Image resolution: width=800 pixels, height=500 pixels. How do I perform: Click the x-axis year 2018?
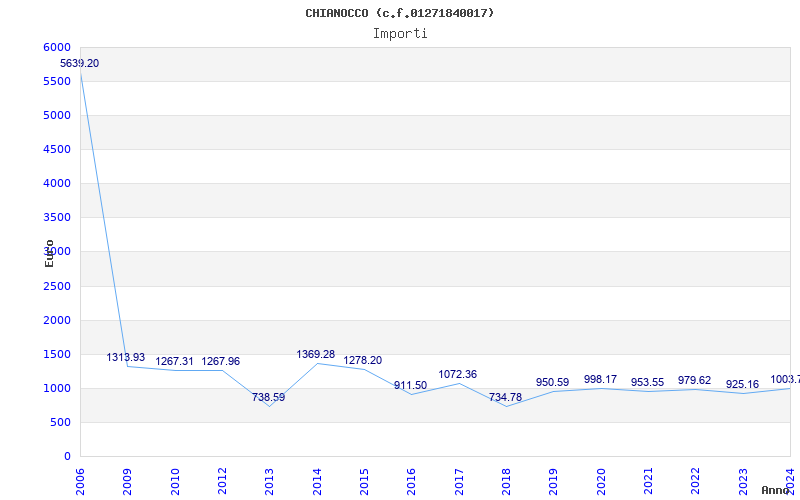[x=506, y=482]
